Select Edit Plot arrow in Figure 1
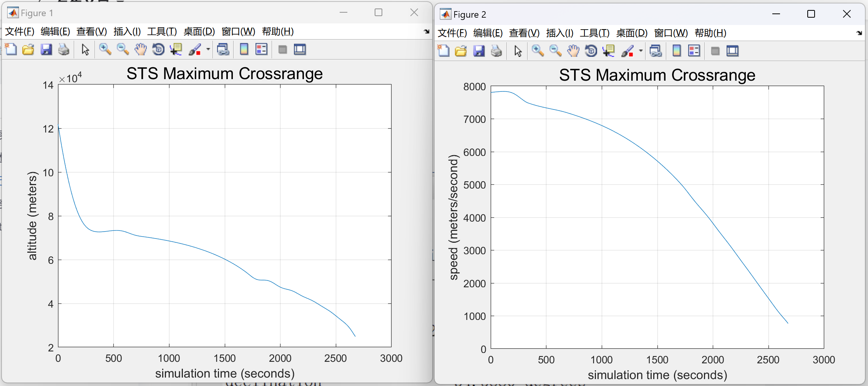The height and width of the screenshot is (386, 868). [85, 50]
